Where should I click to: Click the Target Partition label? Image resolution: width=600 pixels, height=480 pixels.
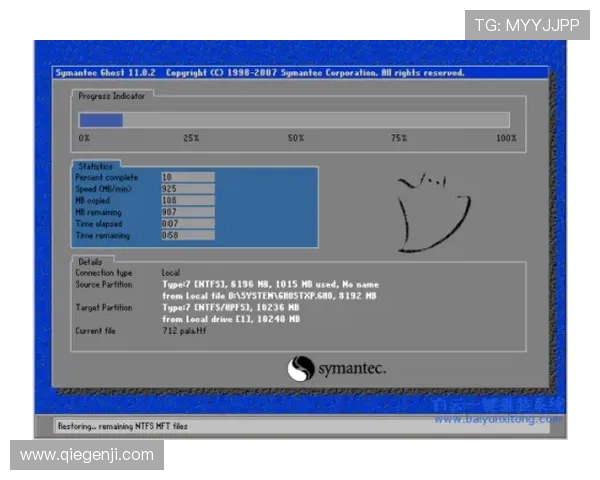coord(103,307)
